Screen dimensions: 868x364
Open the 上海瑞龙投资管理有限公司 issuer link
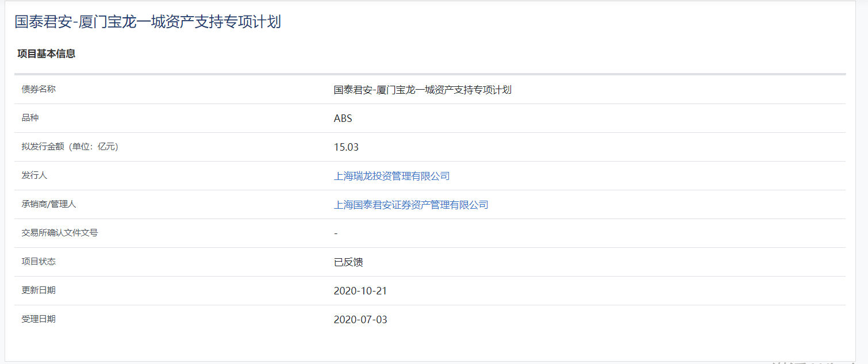click(391, 176)
